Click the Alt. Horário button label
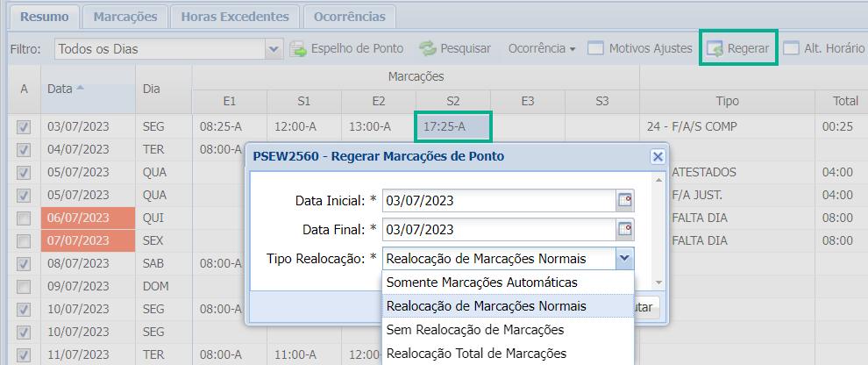The height and width of the screenshot is (365, 868). 834,49
